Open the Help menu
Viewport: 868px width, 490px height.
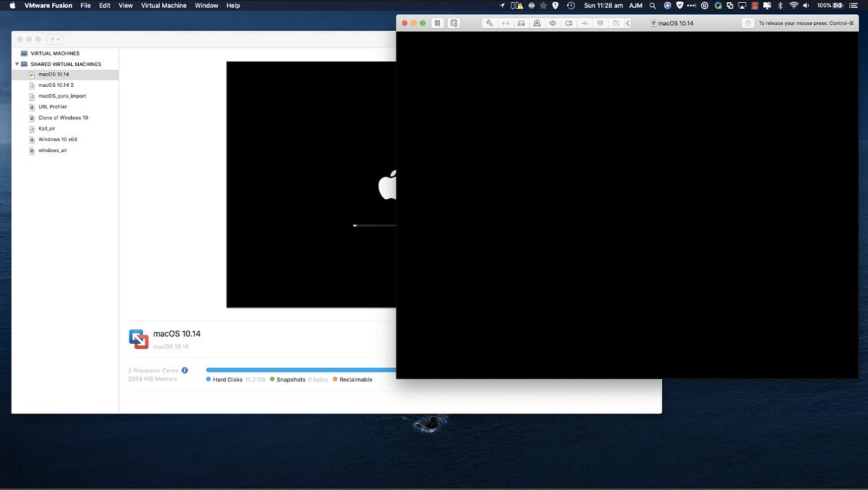[233, 5]
